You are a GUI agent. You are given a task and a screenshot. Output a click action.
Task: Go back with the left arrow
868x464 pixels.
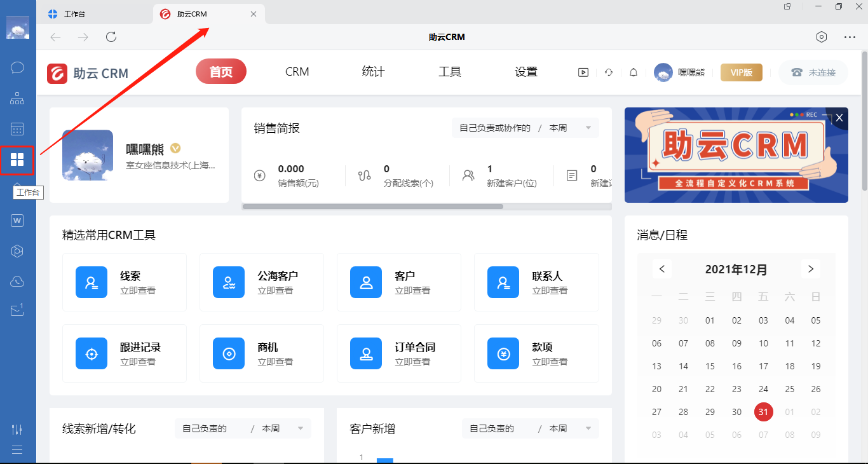click(55, 37)
